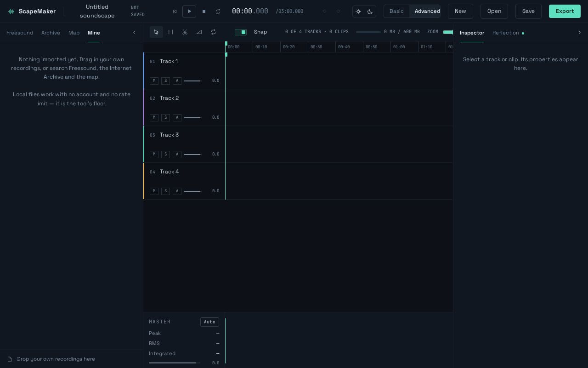Toggle automation A on Track 3
Viewport: 588px width, 368px height.
(x=177, y=155)
